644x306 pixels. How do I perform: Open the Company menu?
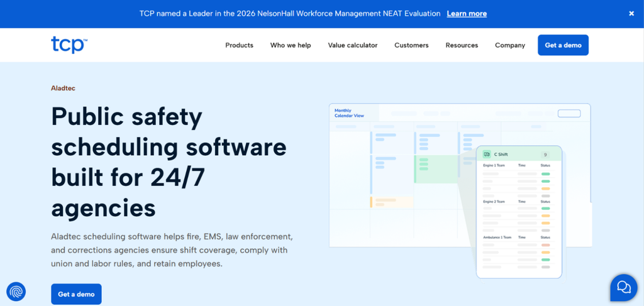tap(509, 45)
